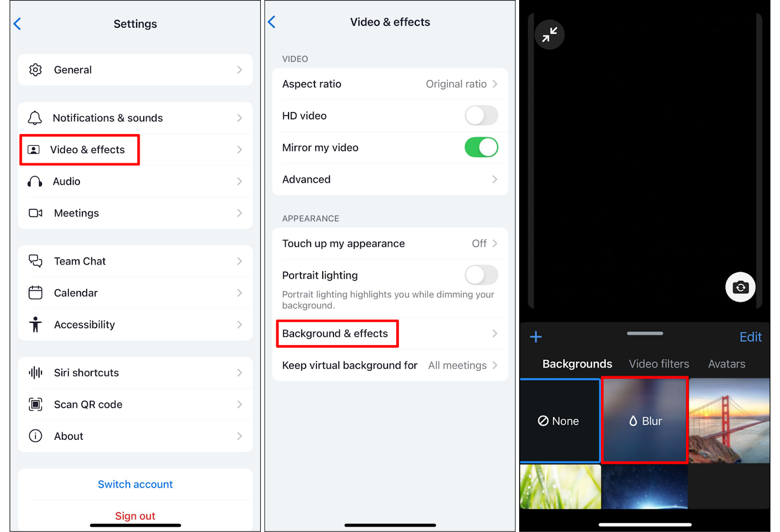This screenshot has height=532, width=780.
Task: Tap the Team Chat bubbles icon
Action: 35,261
